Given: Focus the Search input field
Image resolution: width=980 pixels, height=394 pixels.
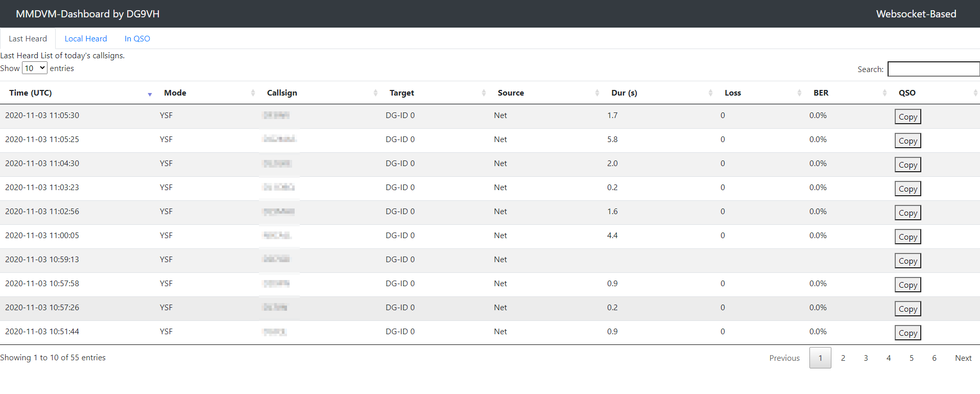Looking at the screenshot, I should (933, 69).
